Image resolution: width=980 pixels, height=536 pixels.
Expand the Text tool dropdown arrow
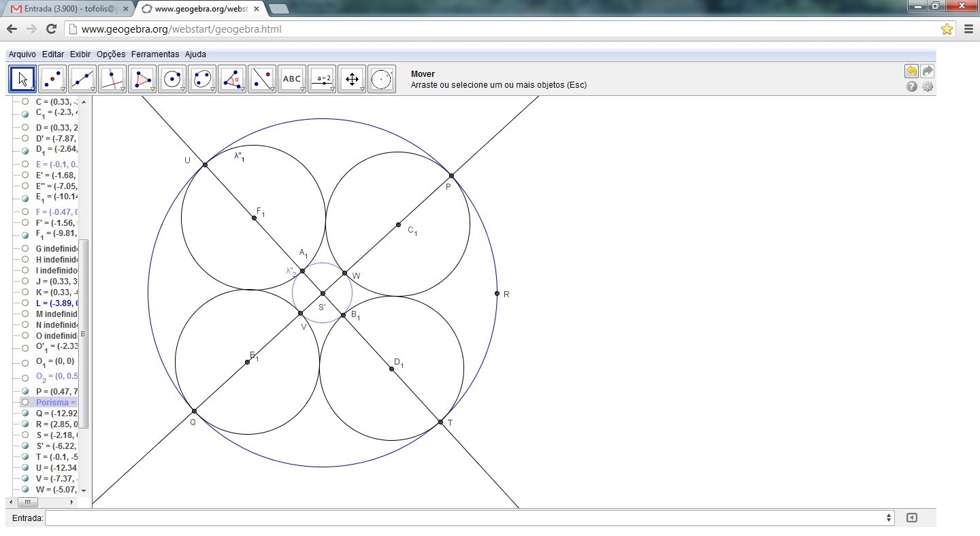pyautogui.click(x=302, y=89)
